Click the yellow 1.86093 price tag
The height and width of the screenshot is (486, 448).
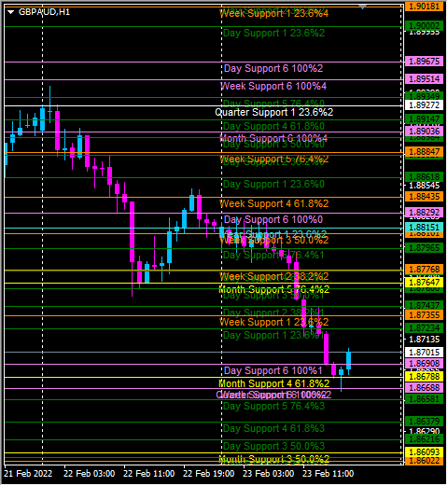coord(424,452)
